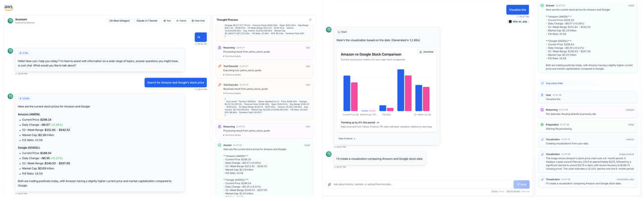Expand Technical details under Reasoning 21:47:17
Screen dimensions: 644x201
coord(232,56)
